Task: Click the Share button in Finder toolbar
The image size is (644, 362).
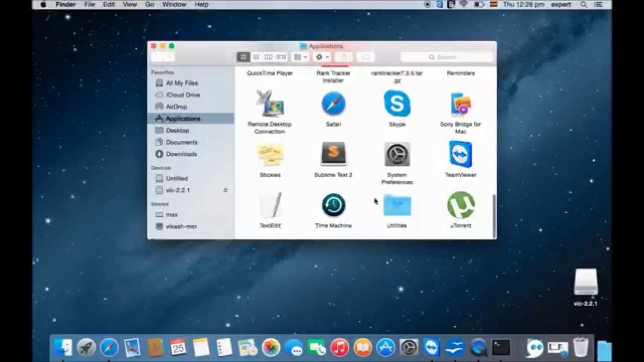Action: [344, 57]
